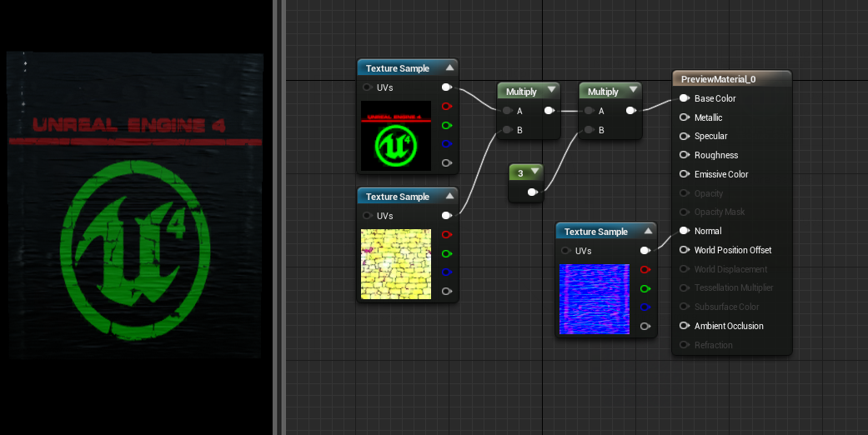The width and height of the screenshot is (868, 435).
Task: Click the disabled Opacity input pin
Action: (685, 193)
